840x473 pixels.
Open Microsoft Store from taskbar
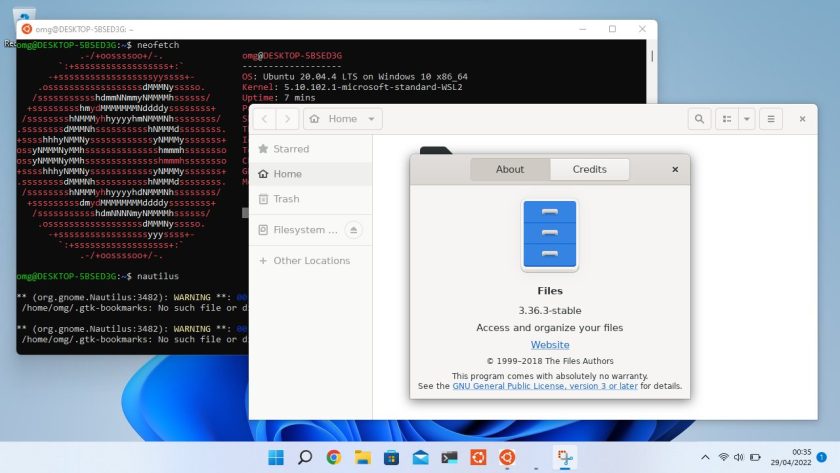pyautogui.click(x=392, y=457)
